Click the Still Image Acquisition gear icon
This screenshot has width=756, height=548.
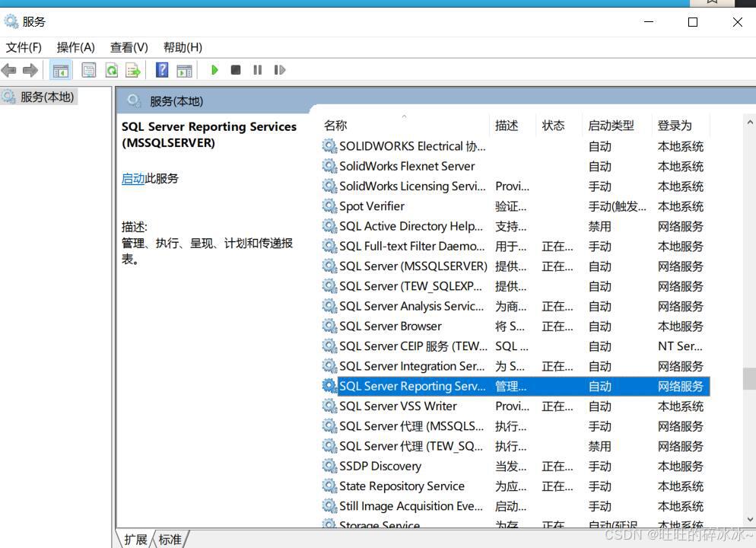329,506
